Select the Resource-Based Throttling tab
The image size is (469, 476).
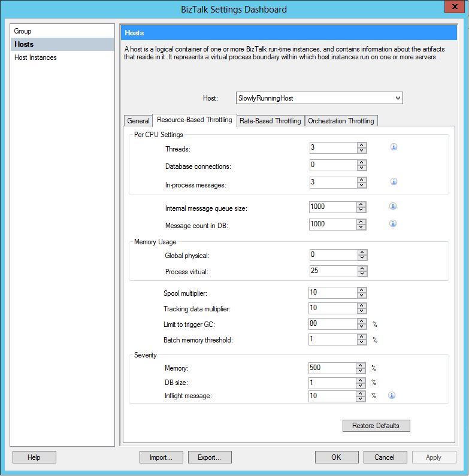tap(195, 120)
